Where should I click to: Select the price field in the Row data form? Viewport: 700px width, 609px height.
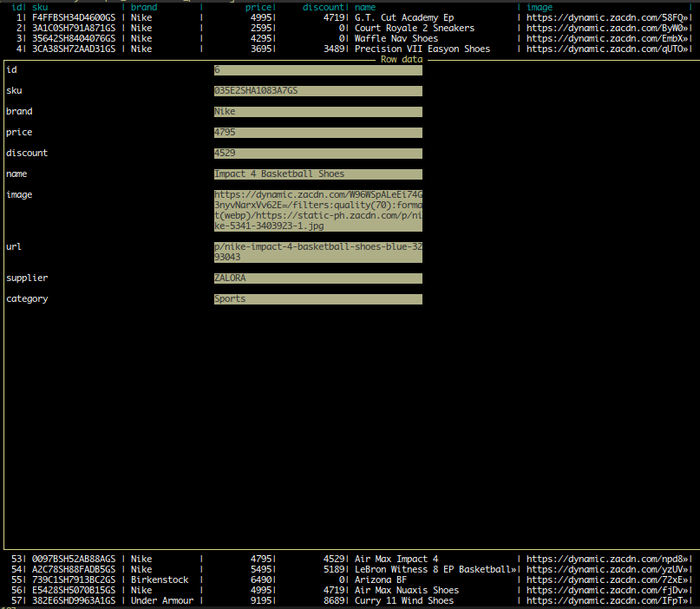coord(317,133)
